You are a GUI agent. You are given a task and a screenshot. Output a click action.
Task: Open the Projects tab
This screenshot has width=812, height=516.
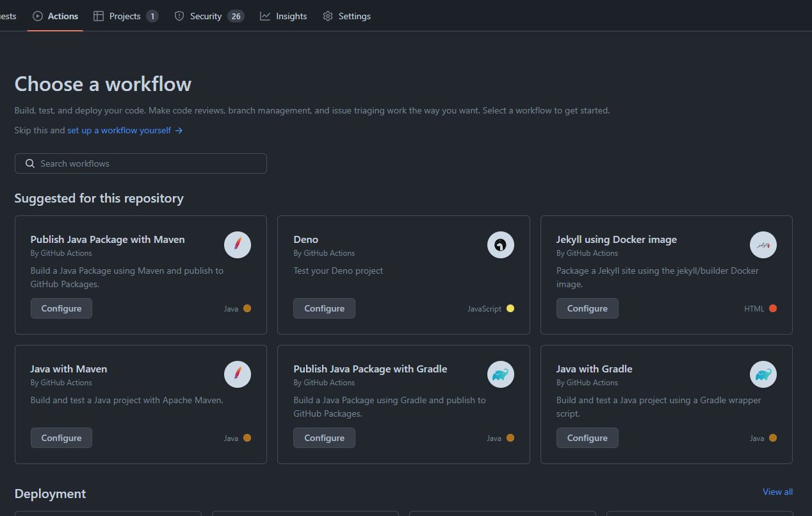click(x=126, y=16)
